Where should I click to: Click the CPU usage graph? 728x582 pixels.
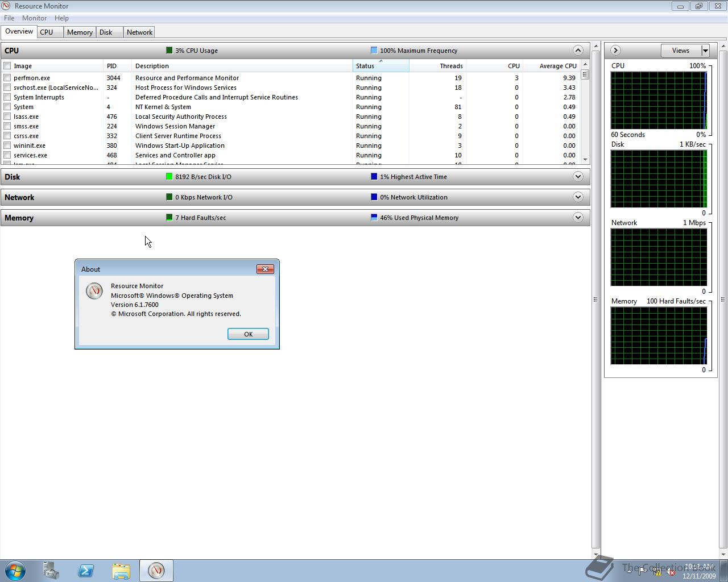(659, 101)
